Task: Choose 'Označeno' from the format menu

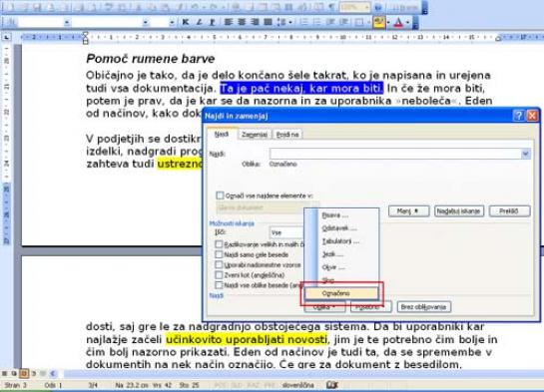Action: pos(341,293)
